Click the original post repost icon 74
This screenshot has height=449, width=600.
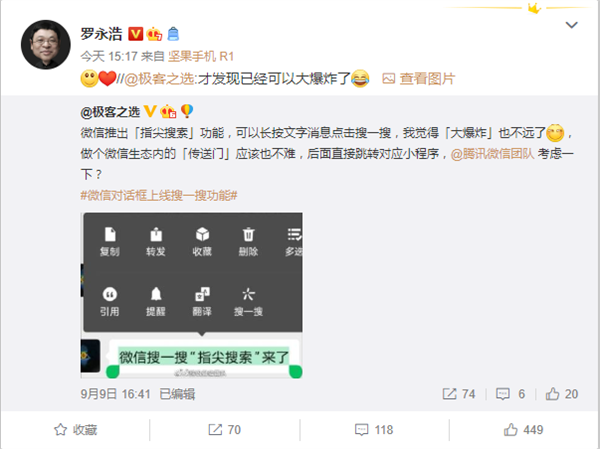pos(459,394)
